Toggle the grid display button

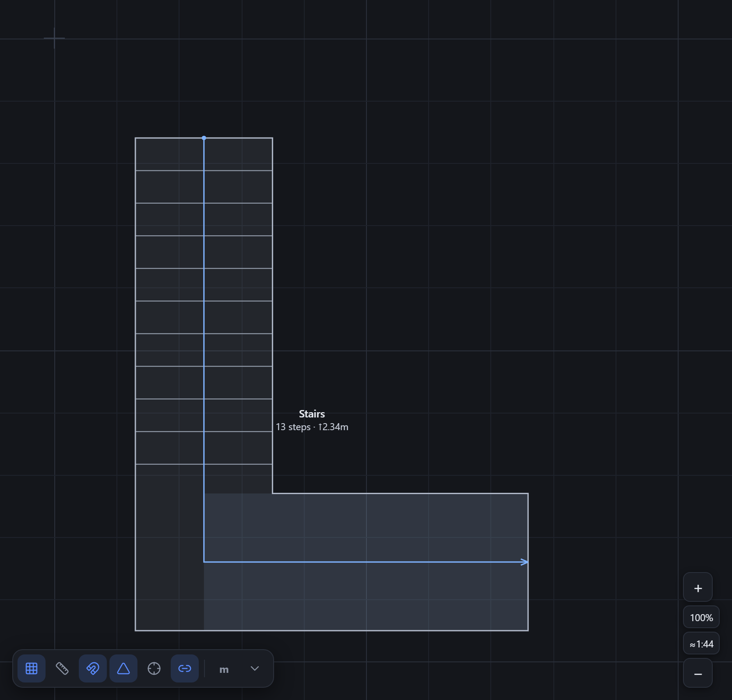click(32, 668)
